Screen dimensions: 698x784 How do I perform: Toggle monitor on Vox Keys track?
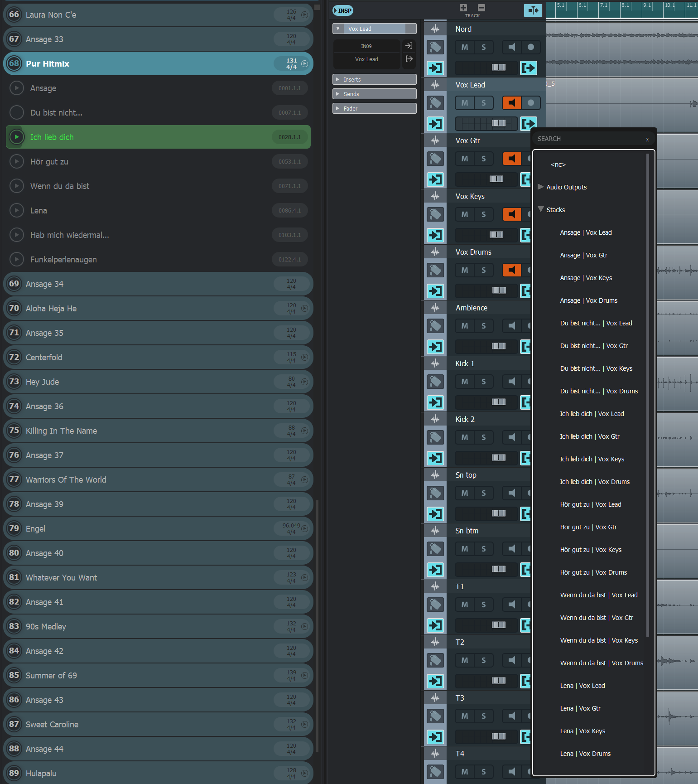tap(512, 214)
